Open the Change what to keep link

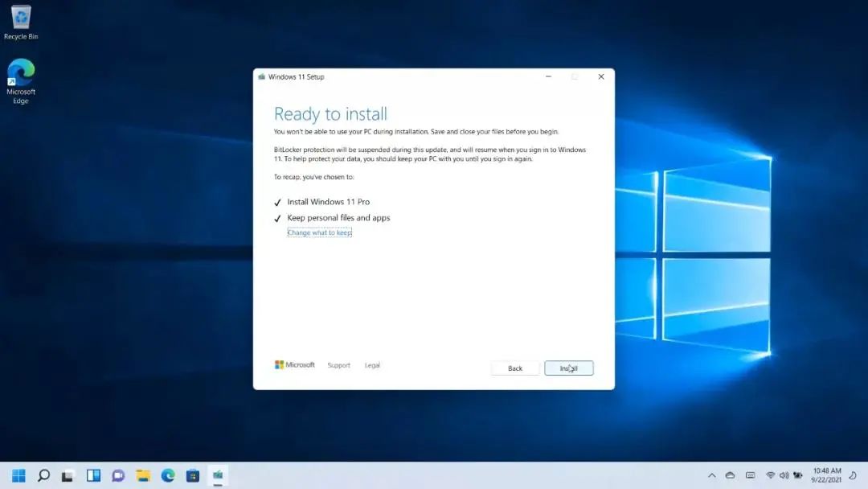point(319,232)
